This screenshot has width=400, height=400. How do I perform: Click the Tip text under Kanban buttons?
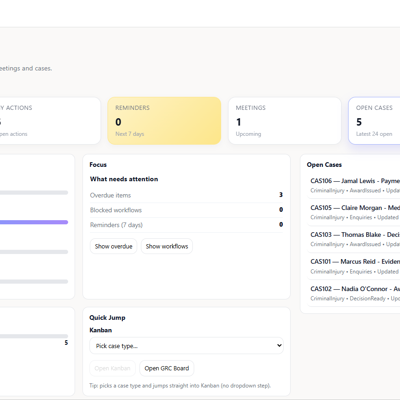coord(180,386)
